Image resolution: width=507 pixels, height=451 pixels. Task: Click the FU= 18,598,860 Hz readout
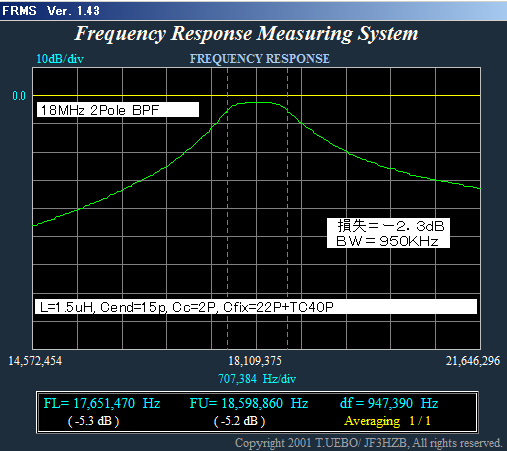[x=249, y=403]
